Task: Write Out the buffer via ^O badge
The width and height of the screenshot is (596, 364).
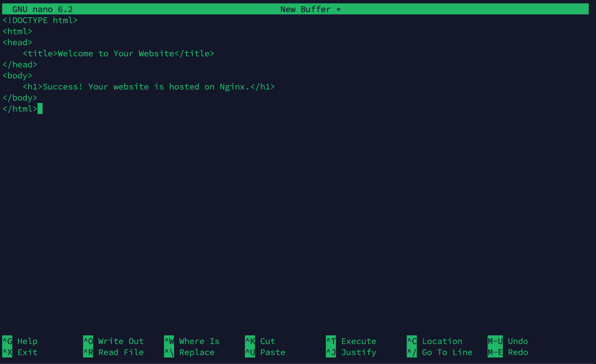Action: (88, 341)
